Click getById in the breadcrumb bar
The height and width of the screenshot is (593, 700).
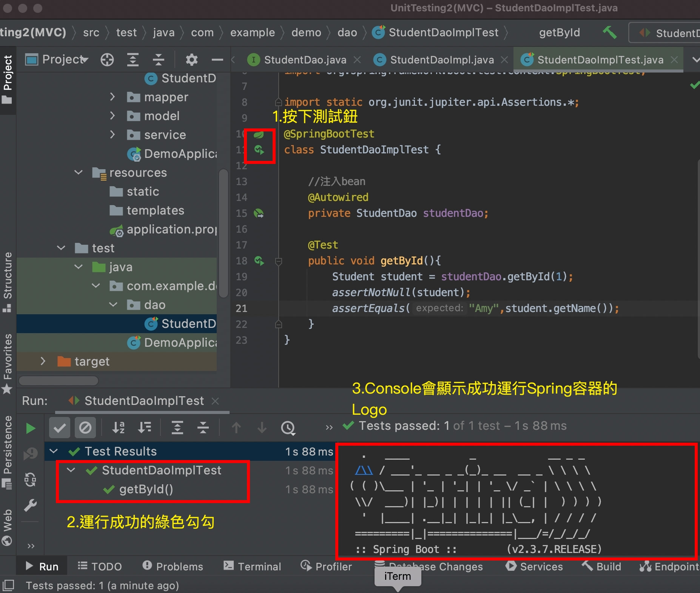[x=560, y=32]
